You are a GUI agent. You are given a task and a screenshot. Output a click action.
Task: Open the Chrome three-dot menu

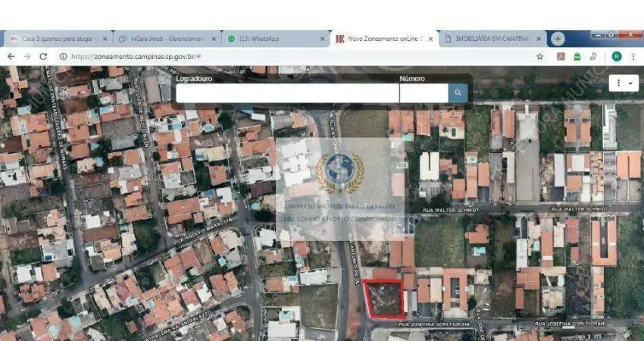[633, 57]
